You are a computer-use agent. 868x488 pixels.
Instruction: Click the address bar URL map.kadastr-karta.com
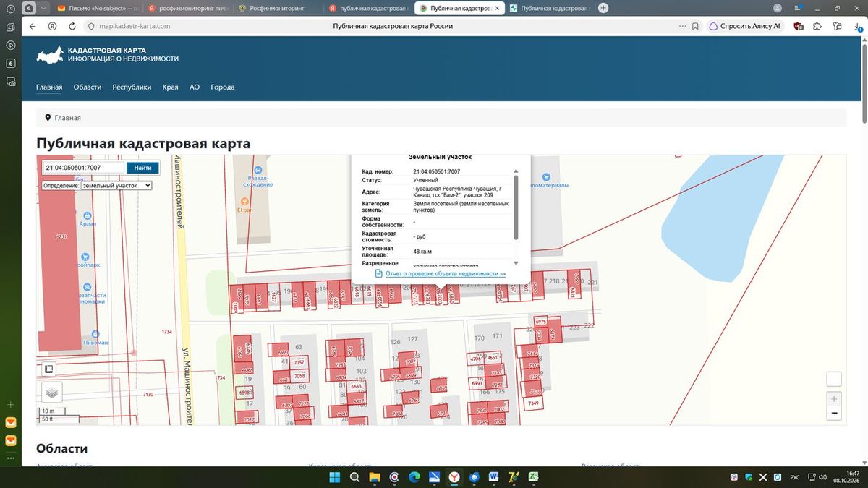point(135,26)
